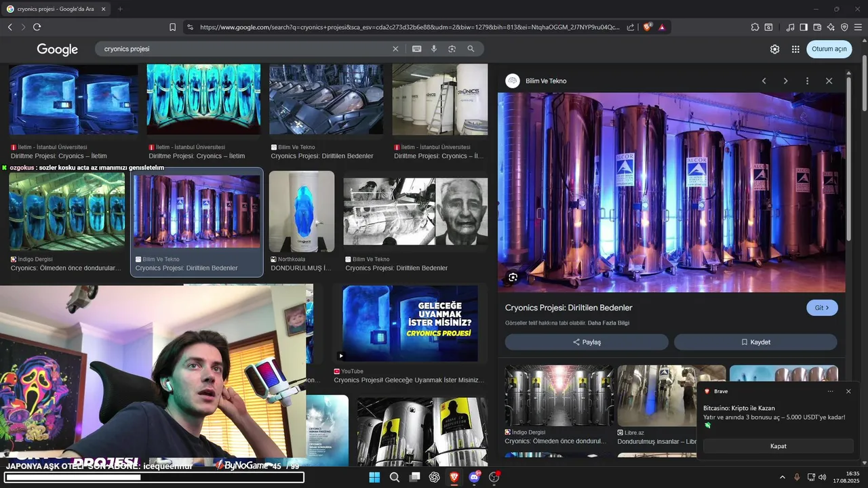Open Brave VPN shield icon
This screenshot has height=488, width=868.
click(844, 27)
